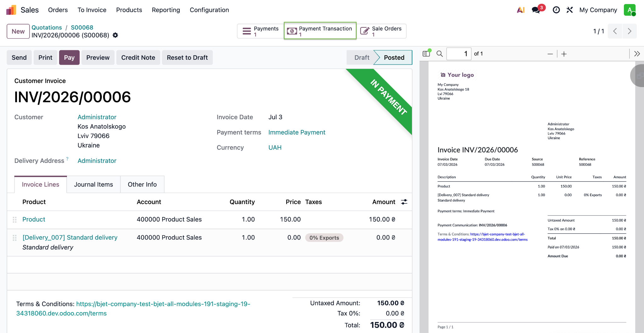Open the activities clock icon
The height and width of the screenshot is (333, 644).
point(556,10)
